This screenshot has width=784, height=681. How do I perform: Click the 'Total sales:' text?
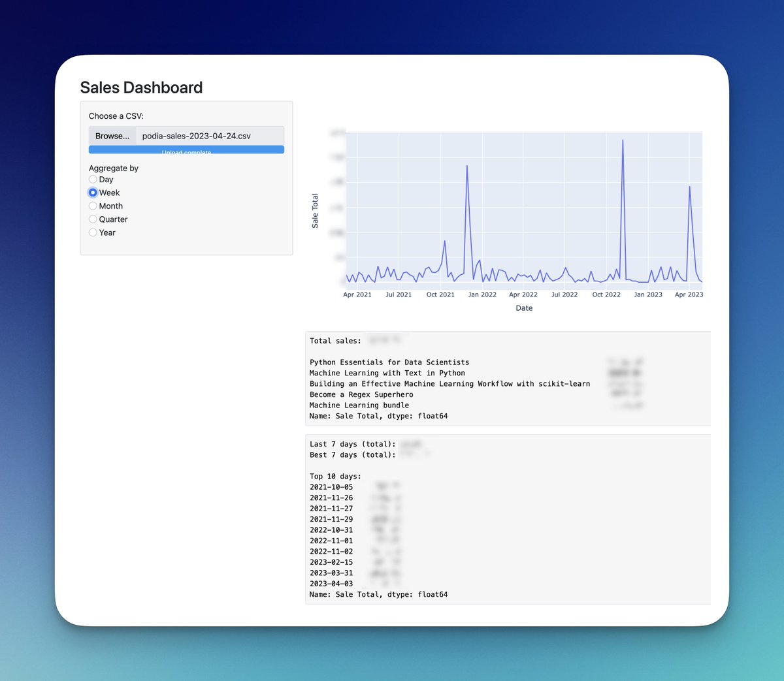pos(335,341)
